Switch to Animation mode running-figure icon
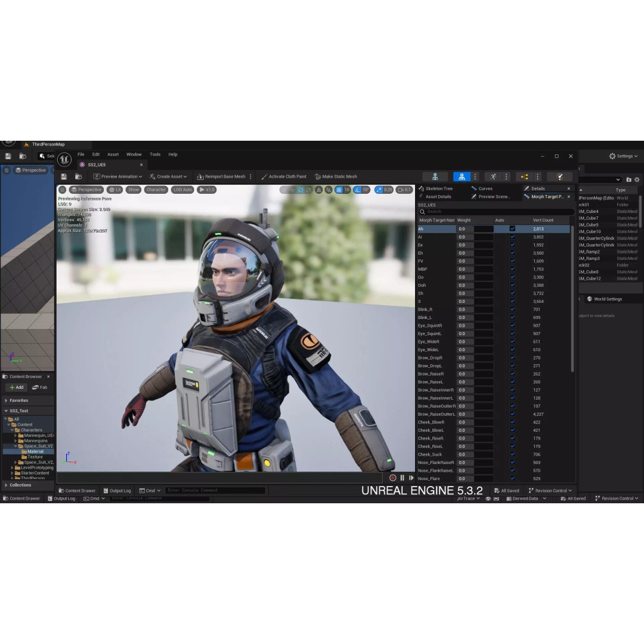 pyautogui.click(x=493, y=177)
